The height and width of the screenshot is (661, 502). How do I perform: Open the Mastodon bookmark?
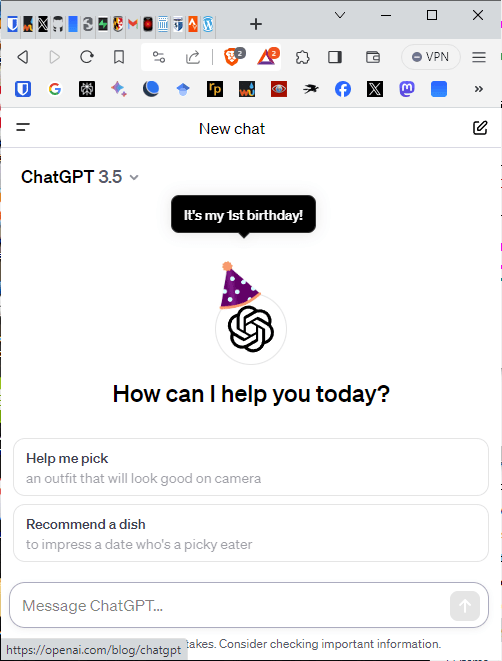click(x=407, y=89)
